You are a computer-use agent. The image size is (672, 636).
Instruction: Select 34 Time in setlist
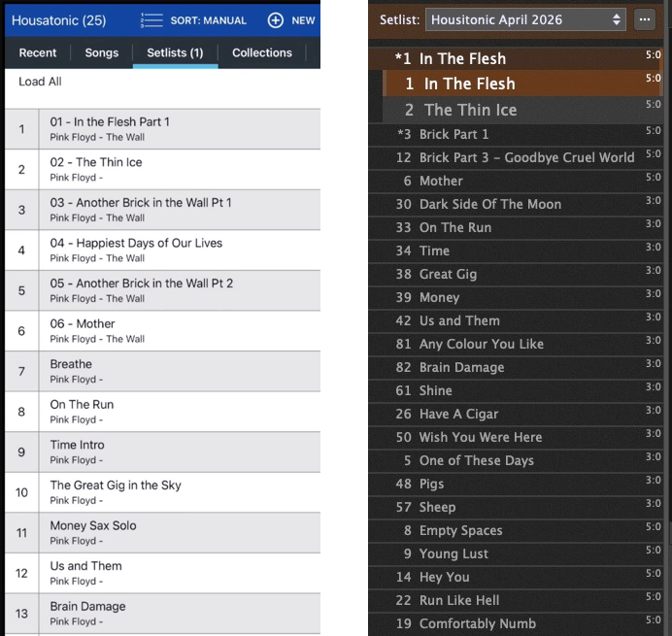[516, 251]
